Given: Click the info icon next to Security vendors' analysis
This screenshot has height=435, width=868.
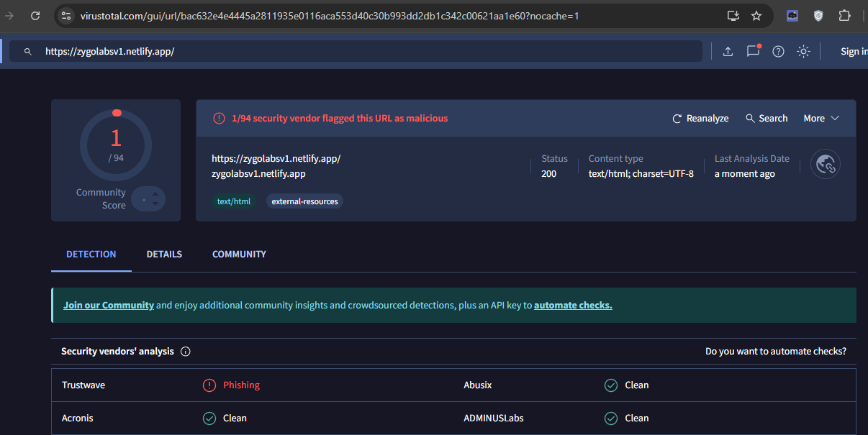Looking at the screenshot, I should click(186, 352).
